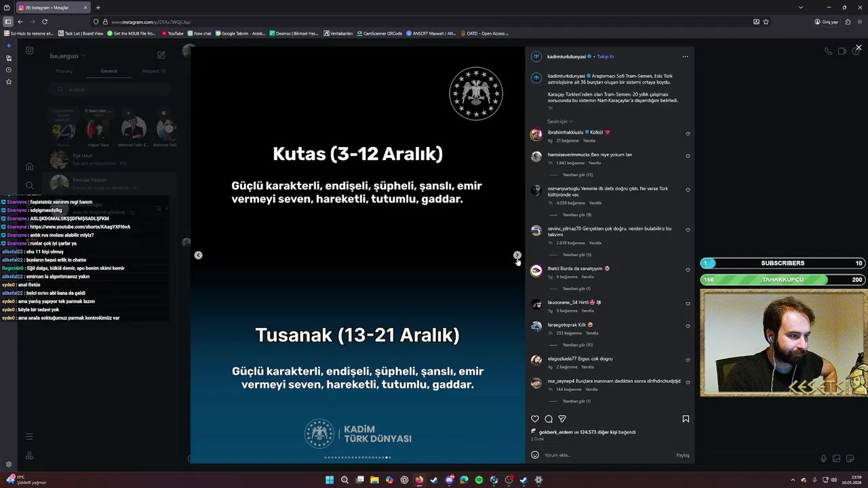Click Instagram logo in sidebar
Image resolution: width=868 pixels, height=488 pixels.
tap(29, 50)
